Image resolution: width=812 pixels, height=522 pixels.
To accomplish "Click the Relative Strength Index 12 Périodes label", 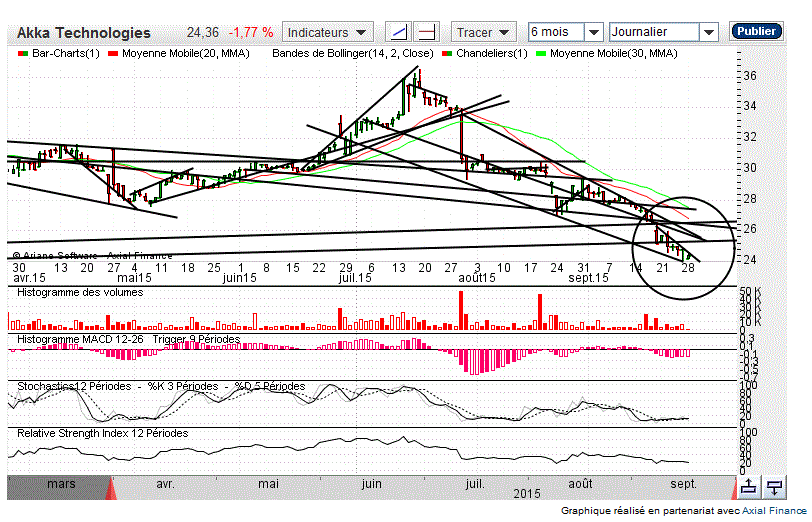I will coord(103,433).
